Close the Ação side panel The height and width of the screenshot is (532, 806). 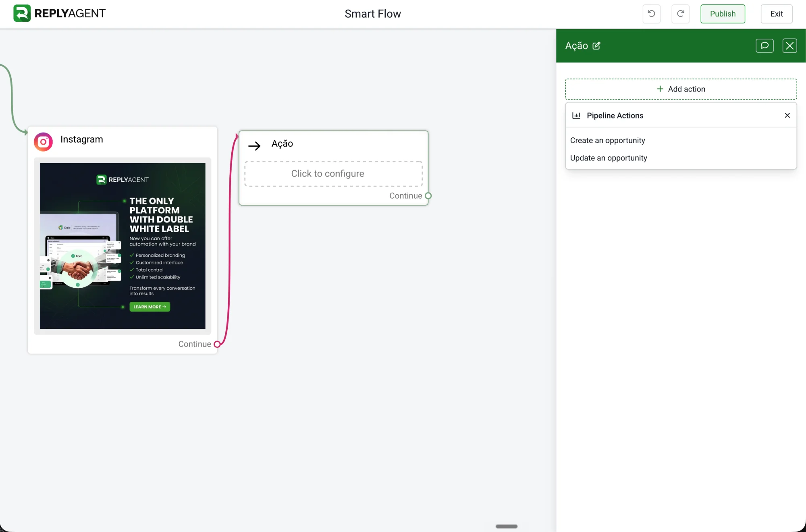coord(789,46)
